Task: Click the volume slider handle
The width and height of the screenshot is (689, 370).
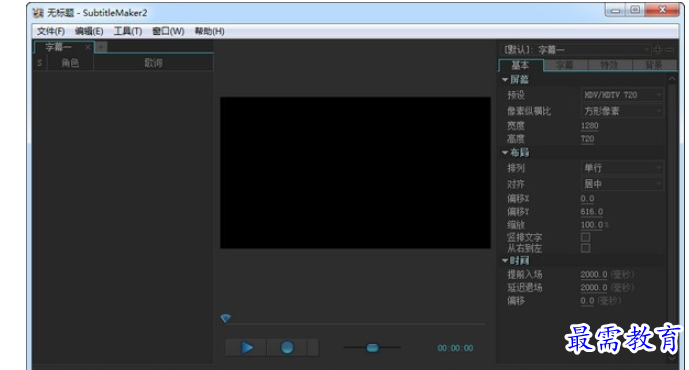Action: tap(372, 348)
